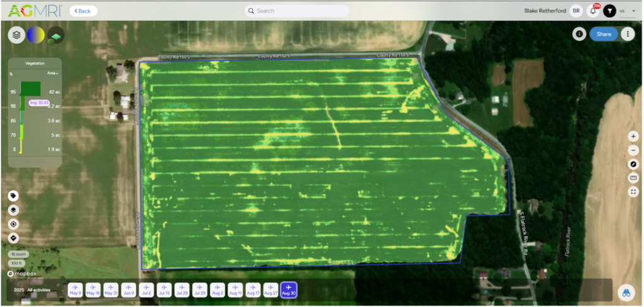This screenshot has height=307, width=644.
Task: Expand the US units dropdown
Action: pos(626,11)
